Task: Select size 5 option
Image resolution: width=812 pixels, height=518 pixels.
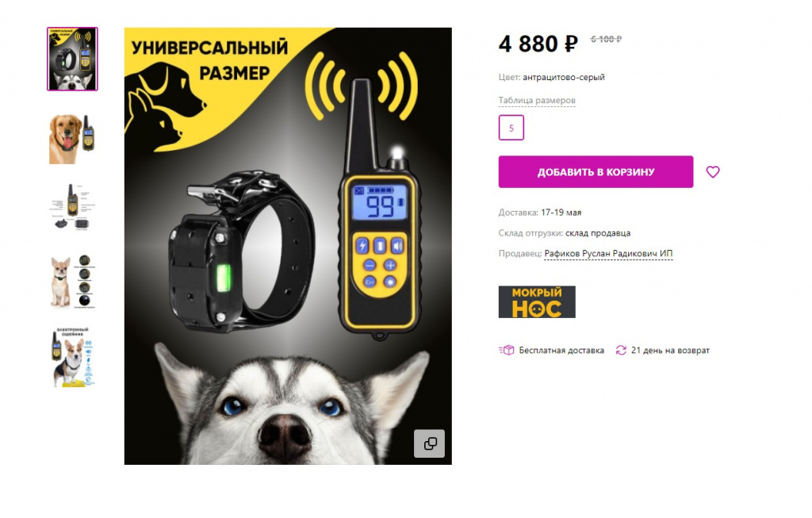Action: click(x=511, y=128)
